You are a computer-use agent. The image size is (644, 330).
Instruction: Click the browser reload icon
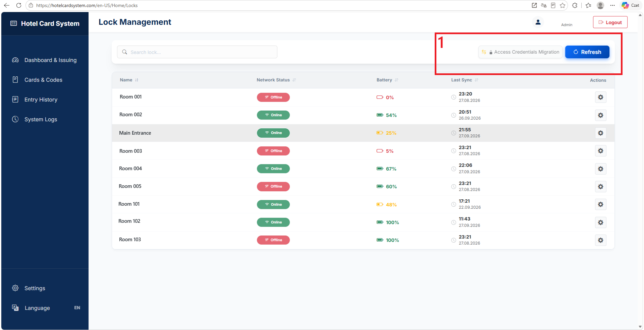click(19, 5)
